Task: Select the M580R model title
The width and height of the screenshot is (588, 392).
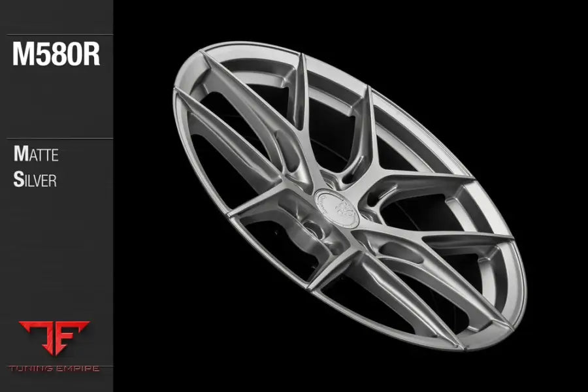Action: (56, 56)
